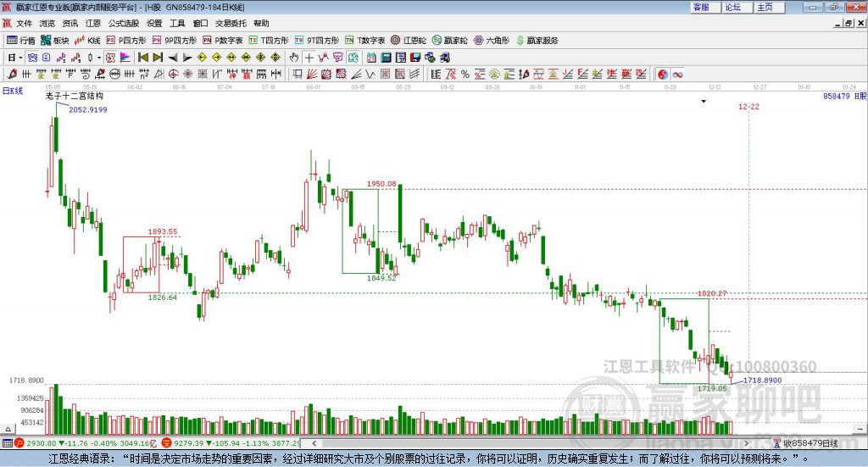Screen dimensions: 868x467
Task: Select the hand pan tool
Action: click(x=294, y=58)
